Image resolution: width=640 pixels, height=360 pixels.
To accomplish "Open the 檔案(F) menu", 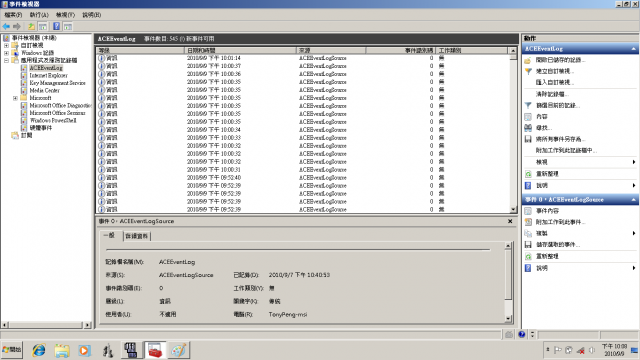I will point(13,15).
